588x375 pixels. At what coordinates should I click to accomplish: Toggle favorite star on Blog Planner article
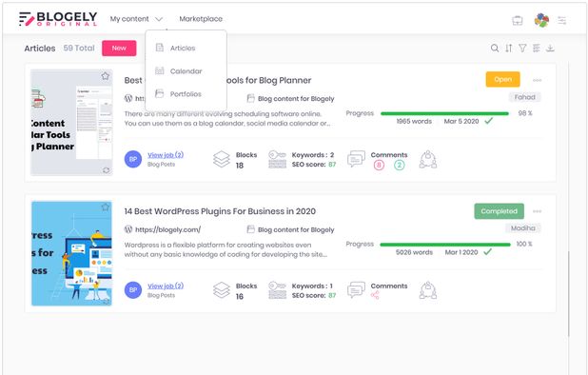coord(106,76)
